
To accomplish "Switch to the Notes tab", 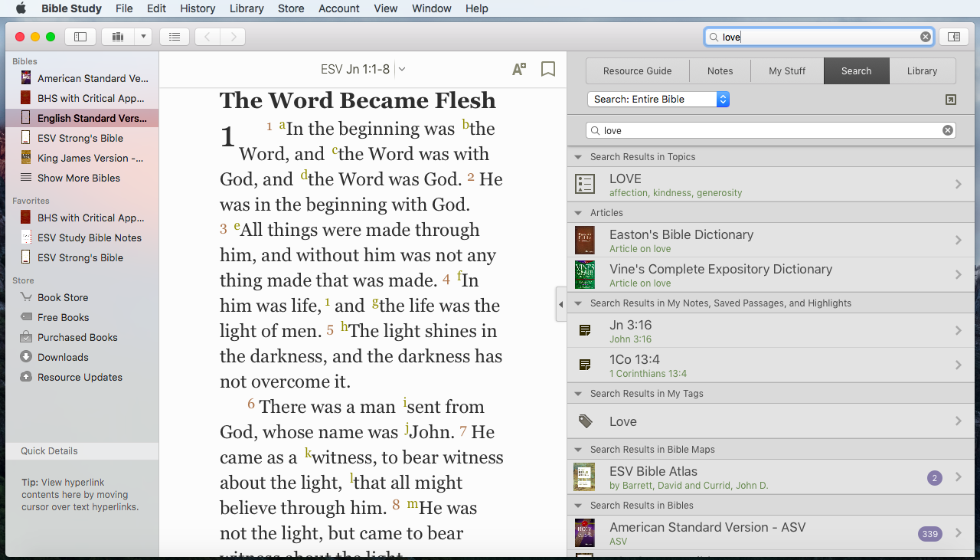I will pos(720,70).
